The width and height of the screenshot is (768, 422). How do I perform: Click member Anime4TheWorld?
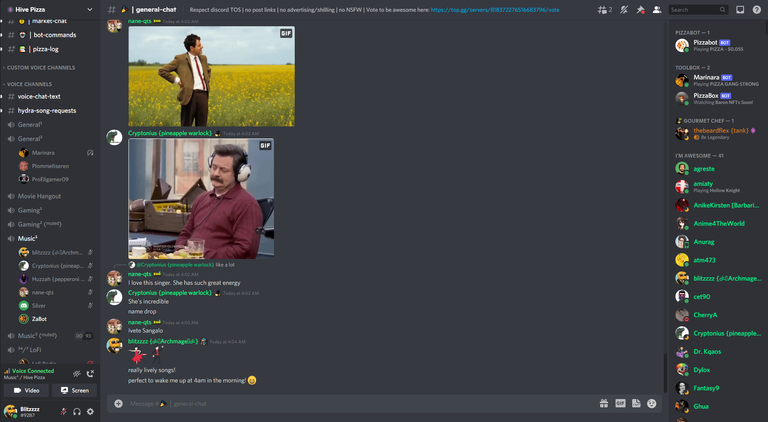coord(718,223)
